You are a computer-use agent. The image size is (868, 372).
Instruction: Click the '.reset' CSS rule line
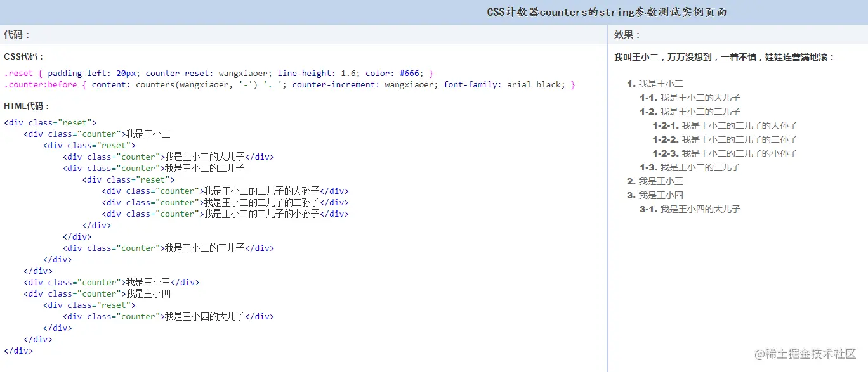[219, 74]
